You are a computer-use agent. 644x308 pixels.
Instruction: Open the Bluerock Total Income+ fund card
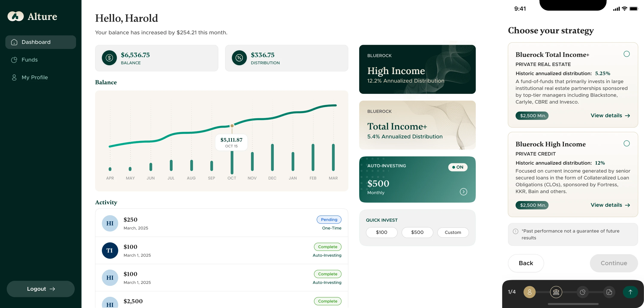coord(417,125)
